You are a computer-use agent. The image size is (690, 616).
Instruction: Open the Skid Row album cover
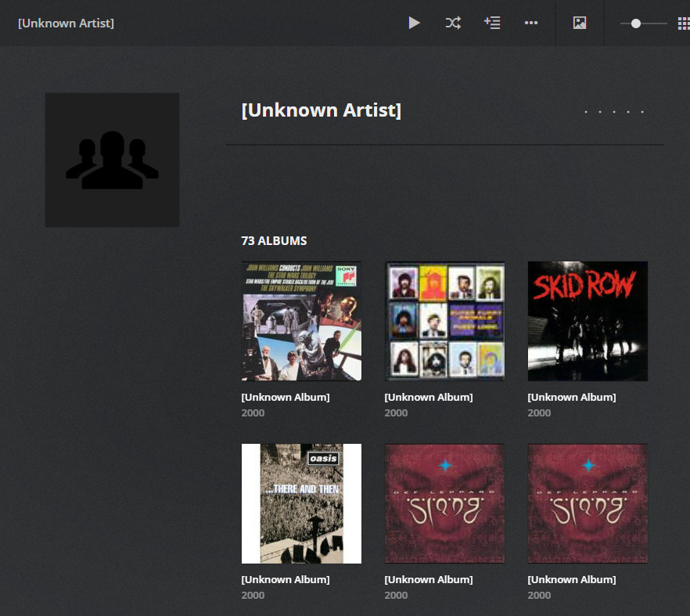(588, 322)
